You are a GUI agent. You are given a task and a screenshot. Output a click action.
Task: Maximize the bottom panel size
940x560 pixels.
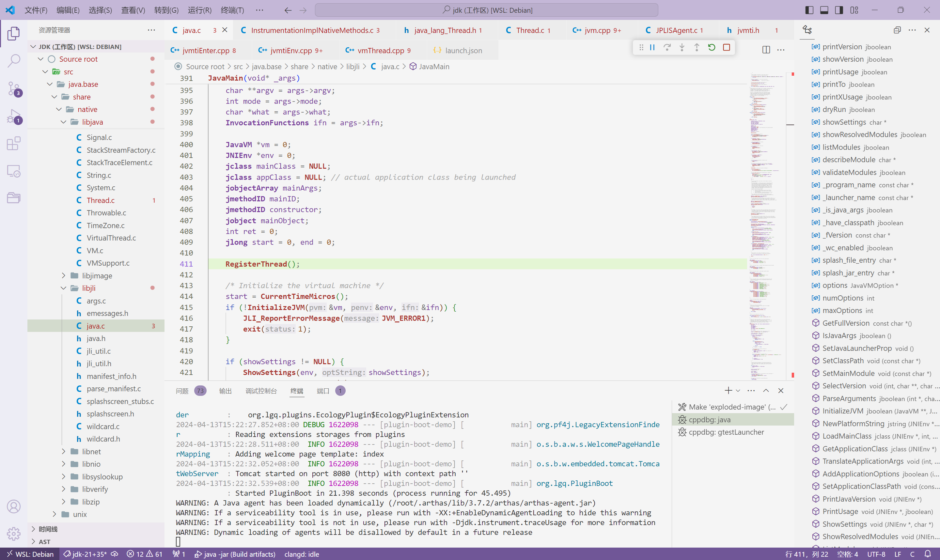click(766, 391)
